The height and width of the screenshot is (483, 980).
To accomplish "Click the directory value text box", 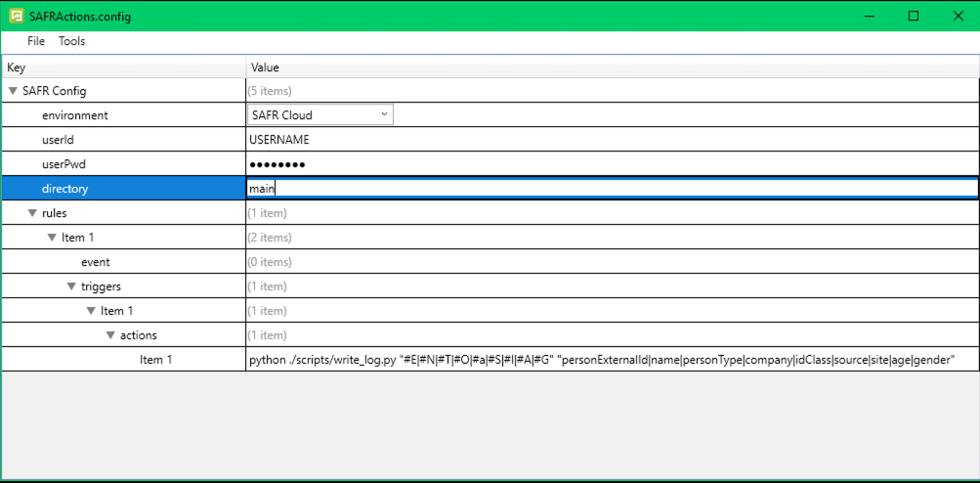I will (x=611, y=189).
